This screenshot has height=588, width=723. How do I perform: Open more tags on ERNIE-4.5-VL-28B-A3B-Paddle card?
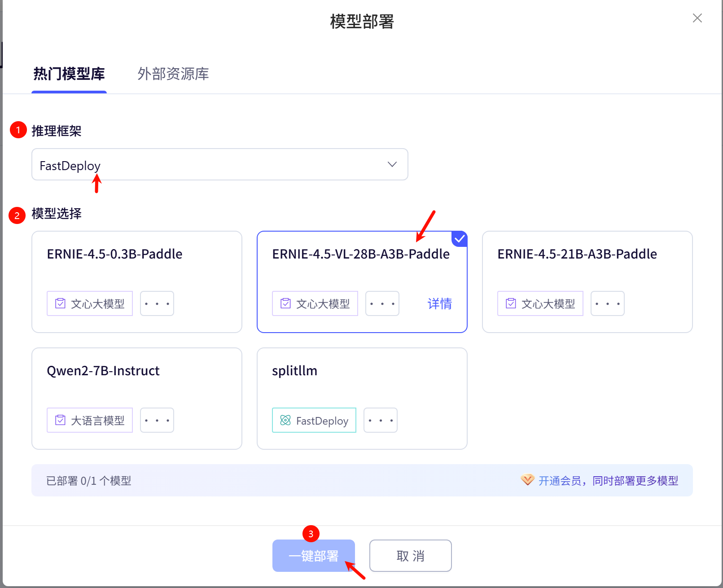tap(382, 303)
